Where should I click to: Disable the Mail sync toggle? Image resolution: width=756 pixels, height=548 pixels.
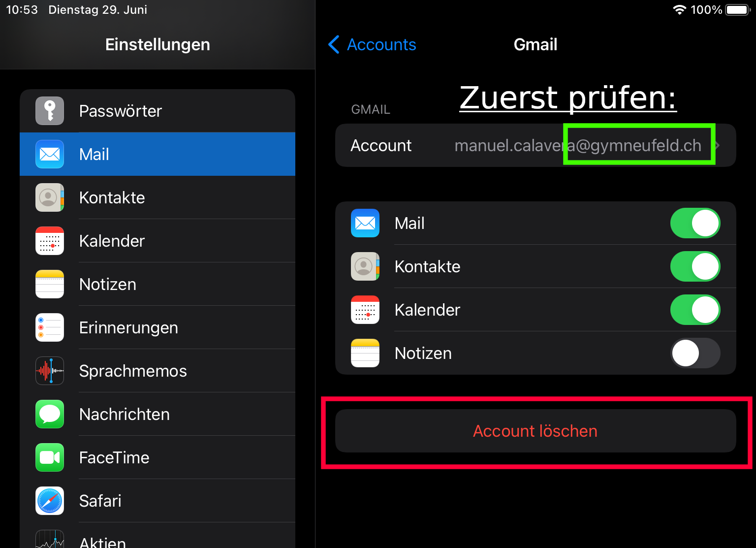pyautogui.click(x=695, y=223)
